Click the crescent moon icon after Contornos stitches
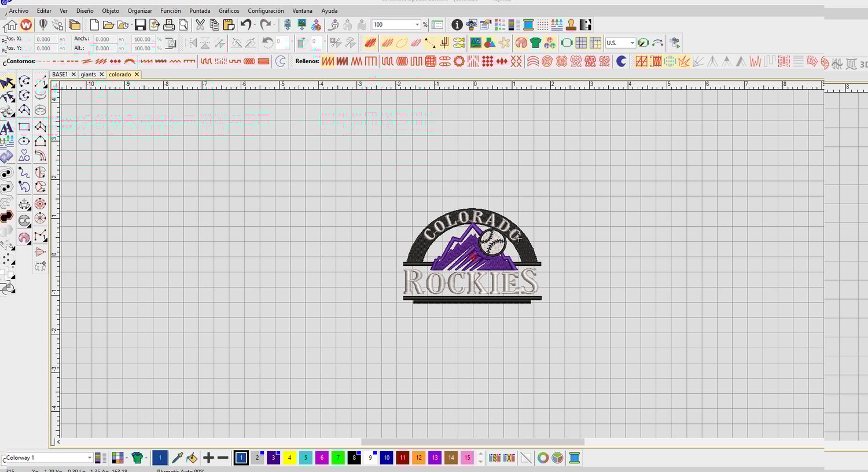The image size is (868, 472). tap(281, 61)
